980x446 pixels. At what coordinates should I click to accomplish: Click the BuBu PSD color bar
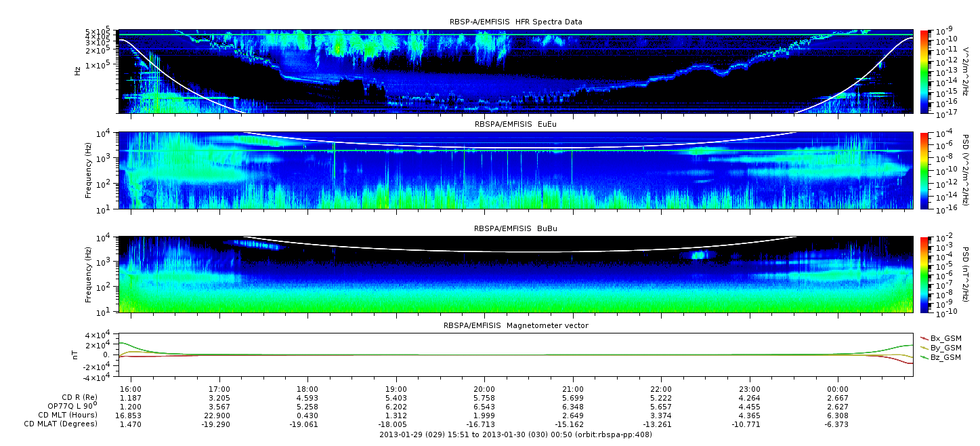[924, 274]
